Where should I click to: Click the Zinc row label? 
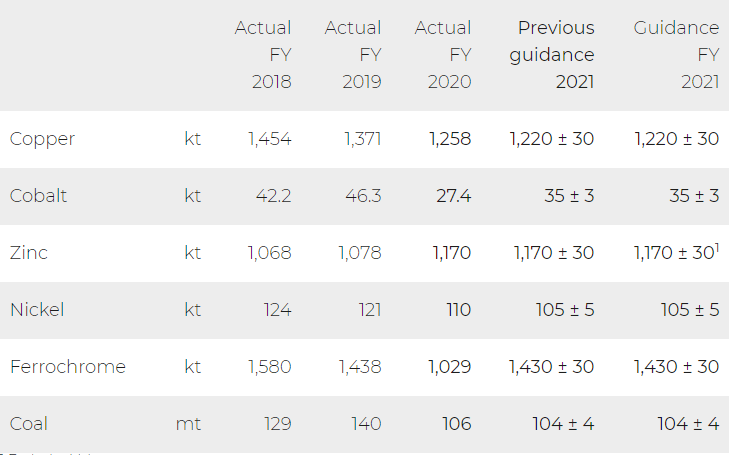[29, 253]
